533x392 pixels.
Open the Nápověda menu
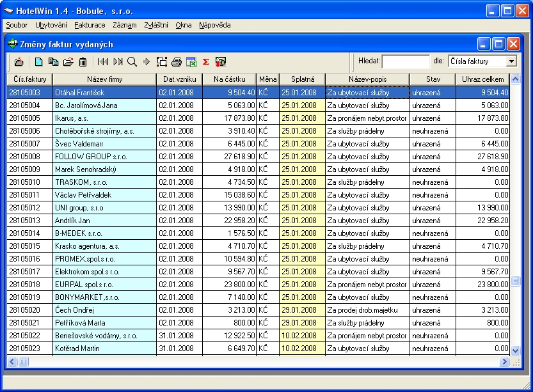214,25
